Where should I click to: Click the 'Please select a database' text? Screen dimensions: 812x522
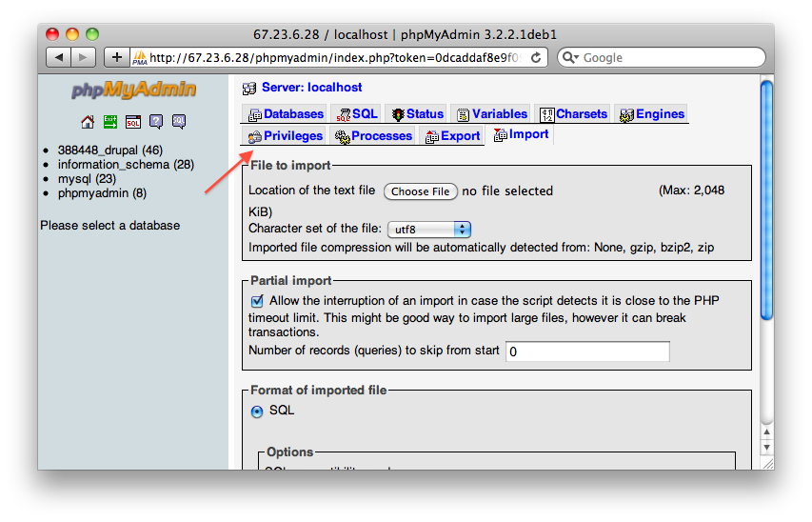tap(110, 226)
